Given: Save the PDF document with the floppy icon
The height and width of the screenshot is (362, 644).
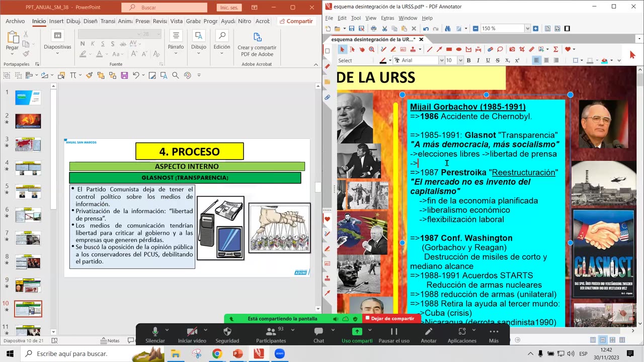Looking at the screenshot, I should pos(351,29).
